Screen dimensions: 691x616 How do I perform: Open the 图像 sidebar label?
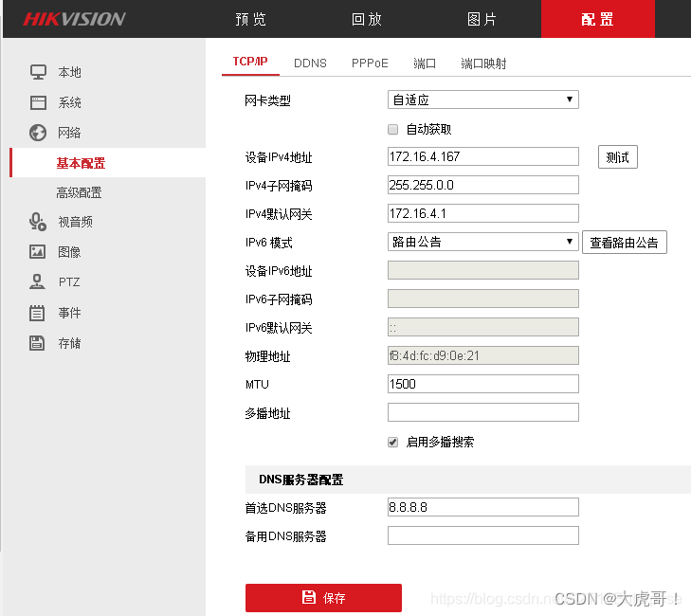pos(69,252)
